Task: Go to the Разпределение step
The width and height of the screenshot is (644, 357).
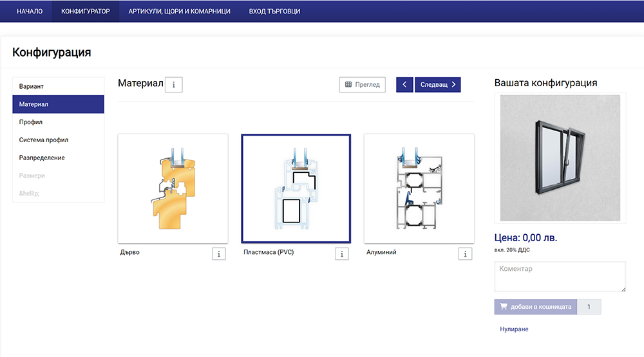Action: pos(58,158)
